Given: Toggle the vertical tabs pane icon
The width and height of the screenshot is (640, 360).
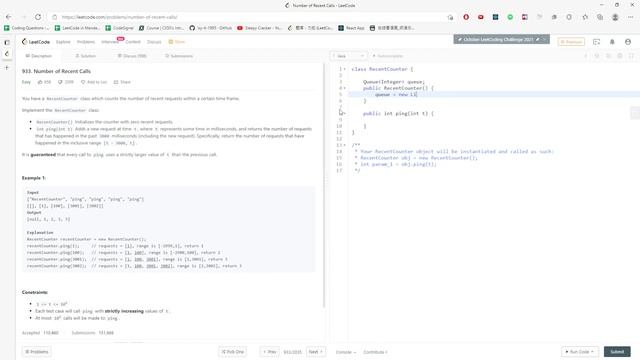Looking at the screenshot, I should (7, 42).
